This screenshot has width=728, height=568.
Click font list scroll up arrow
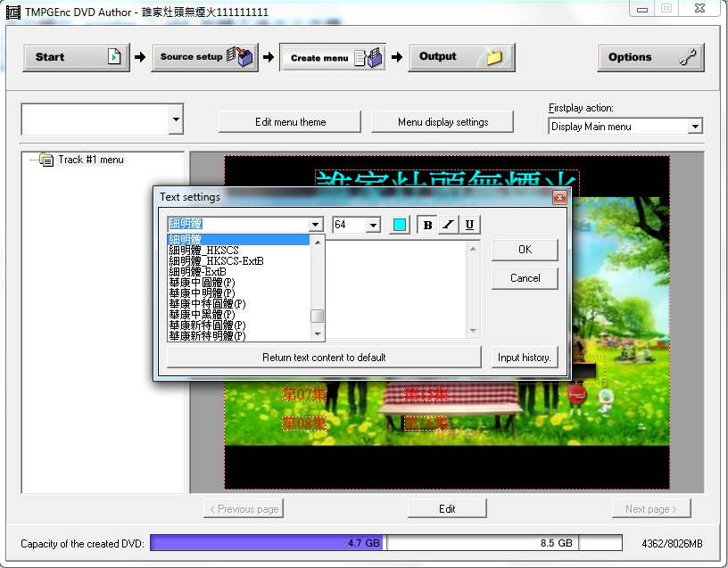pyautogui.click(x=318, y=243)
